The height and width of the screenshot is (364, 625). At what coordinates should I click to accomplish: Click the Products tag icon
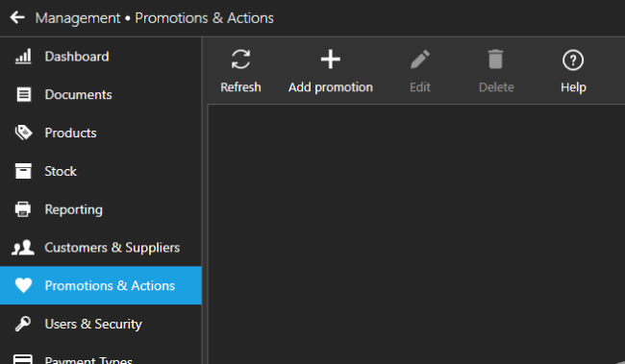[23, 133]
